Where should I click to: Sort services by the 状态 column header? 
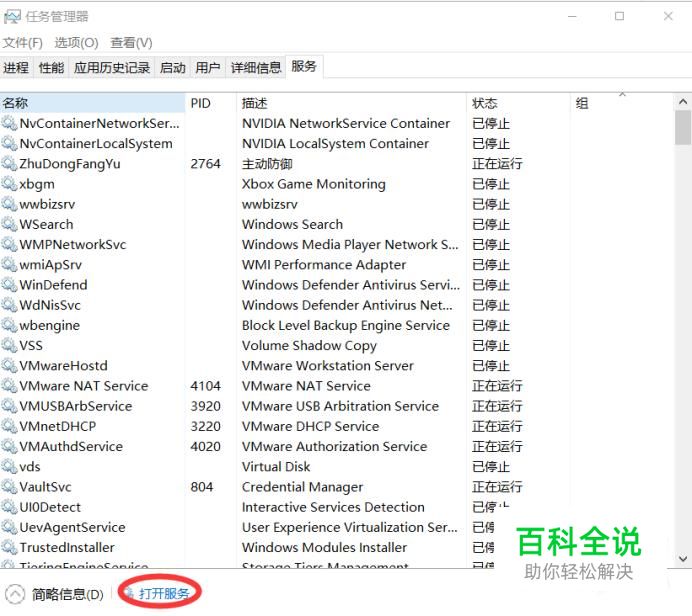point(518,103)
